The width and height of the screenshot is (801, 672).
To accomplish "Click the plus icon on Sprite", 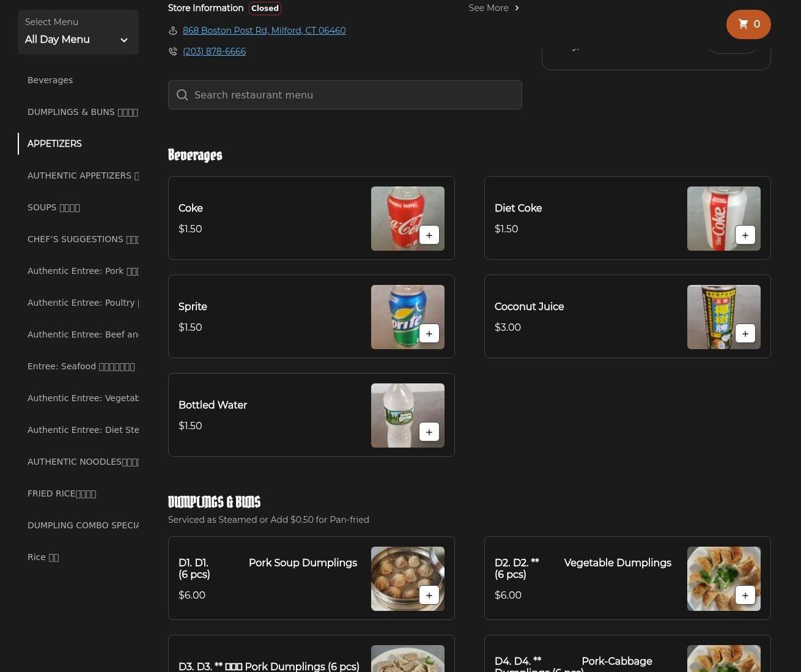I will tap(429, 334).
